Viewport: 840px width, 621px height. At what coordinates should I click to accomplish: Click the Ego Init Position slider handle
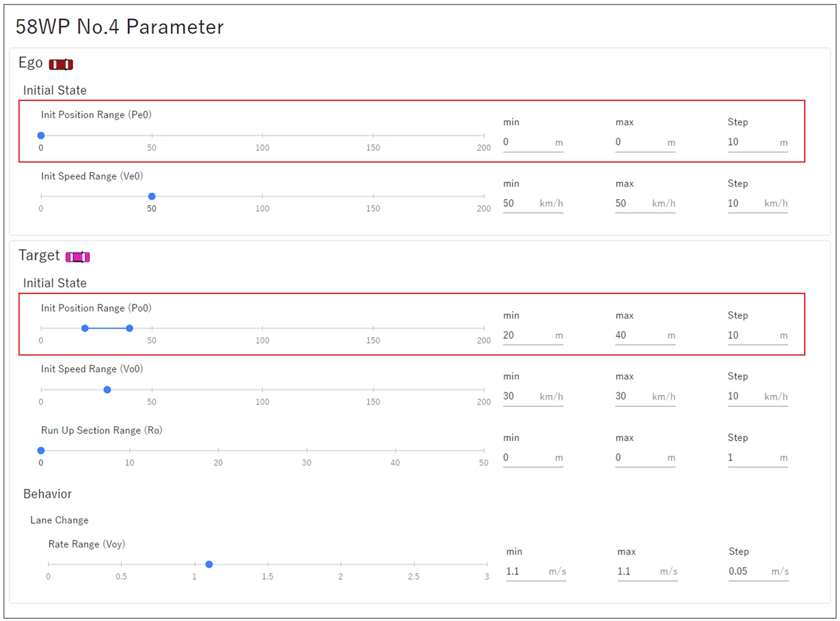(x=41, y=136)
